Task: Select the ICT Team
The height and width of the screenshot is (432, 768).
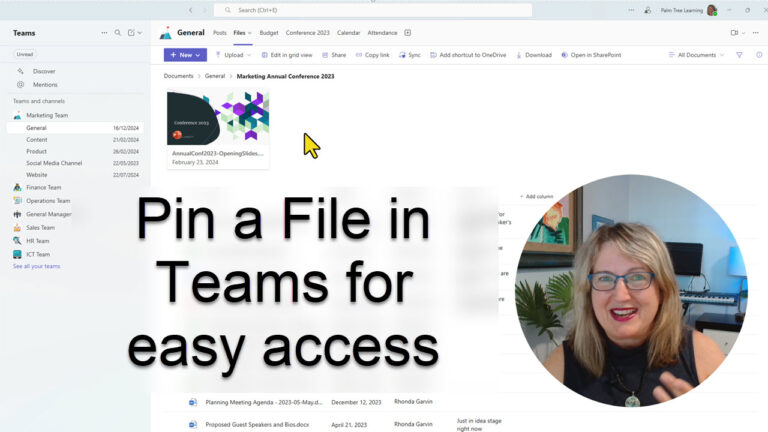Action: 38,254
